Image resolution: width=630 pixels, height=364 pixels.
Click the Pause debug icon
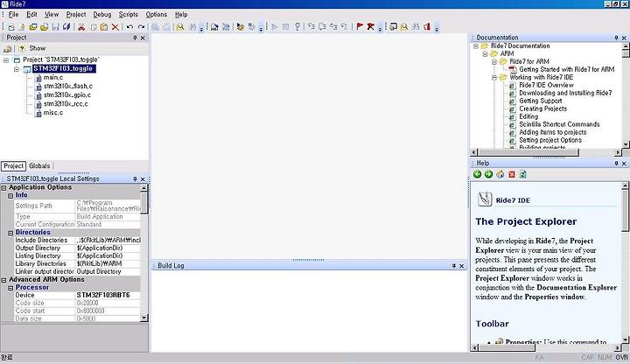pyautogui.click(x=285, y=27)
